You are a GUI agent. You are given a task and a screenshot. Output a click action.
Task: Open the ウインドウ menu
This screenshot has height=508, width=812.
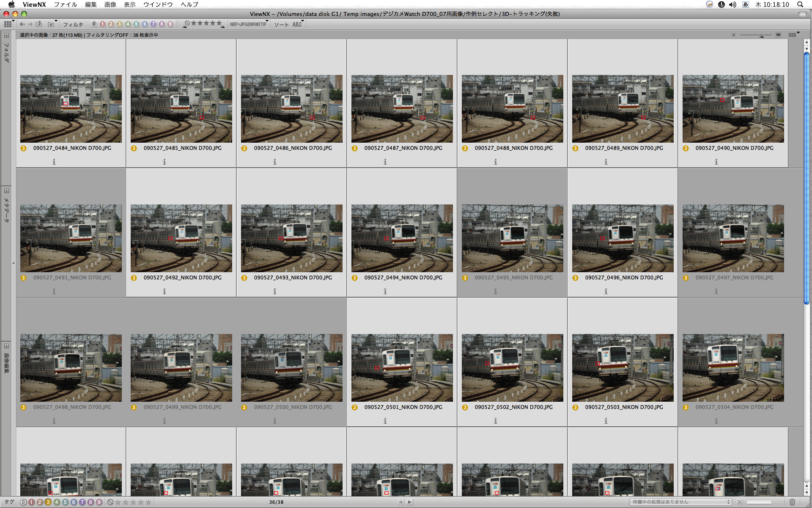(158, 4)
